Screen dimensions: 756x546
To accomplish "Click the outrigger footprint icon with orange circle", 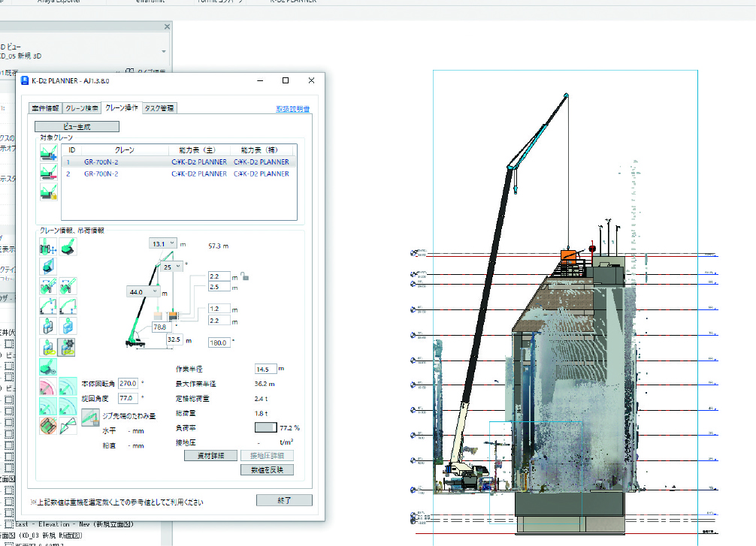I will click(49, 425).
